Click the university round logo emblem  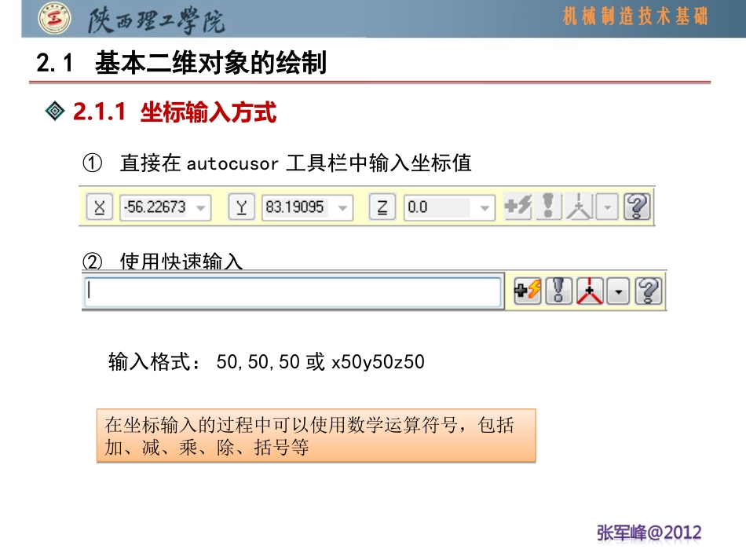point(55,19)
